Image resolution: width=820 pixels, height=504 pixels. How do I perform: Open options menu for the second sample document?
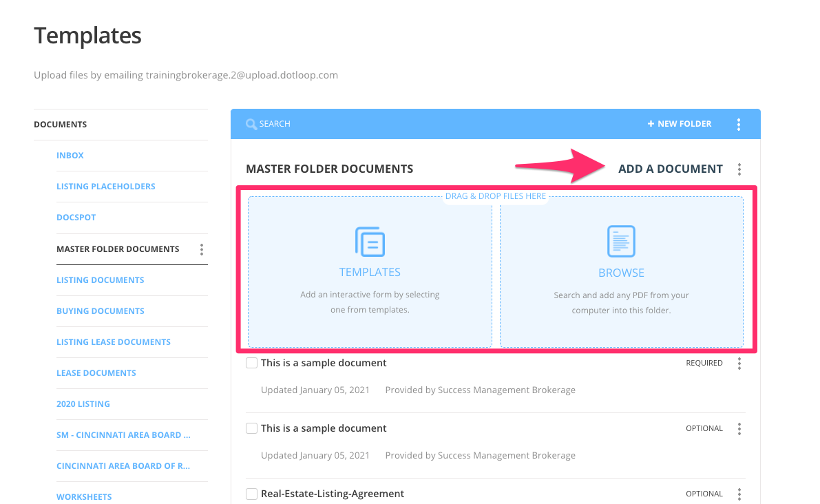739,428
